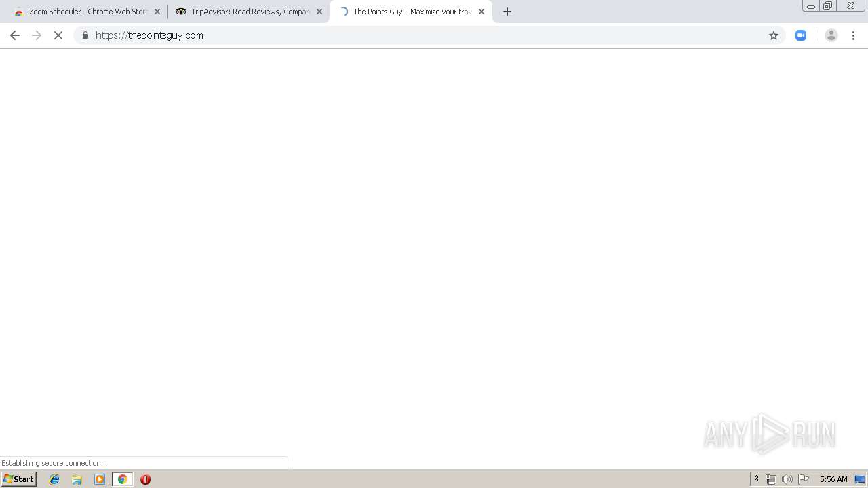Open the network status tray icon
Screen dimensions: 868x488
click(x=771, y=479)
